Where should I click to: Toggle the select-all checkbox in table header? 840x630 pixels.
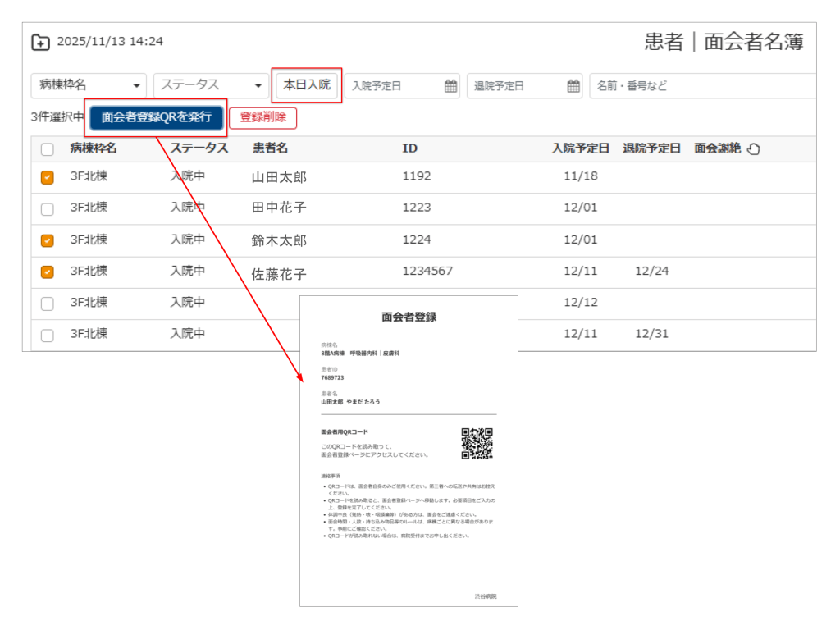[x=48, y=149]
